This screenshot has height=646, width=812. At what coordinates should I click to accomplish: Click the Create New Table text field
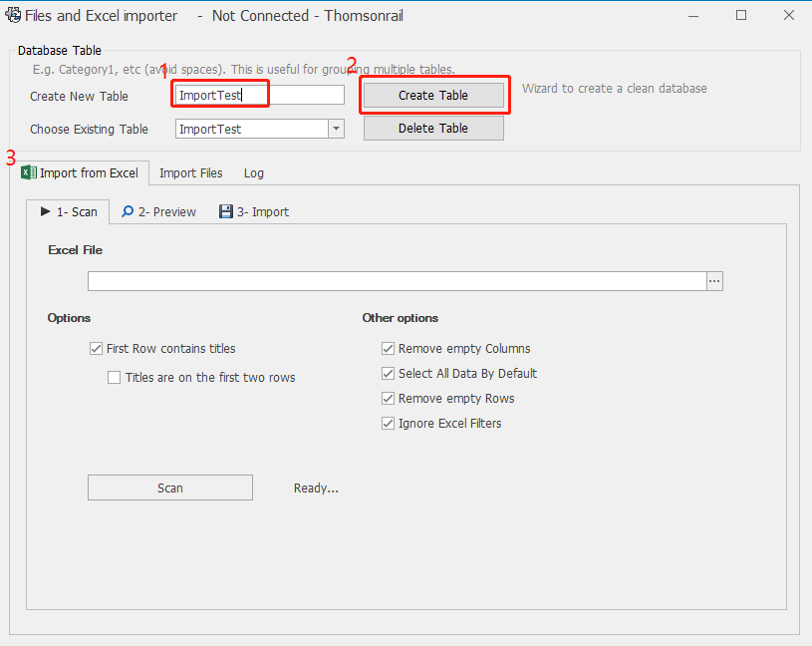pyautogui.click(x=259, y=96)
